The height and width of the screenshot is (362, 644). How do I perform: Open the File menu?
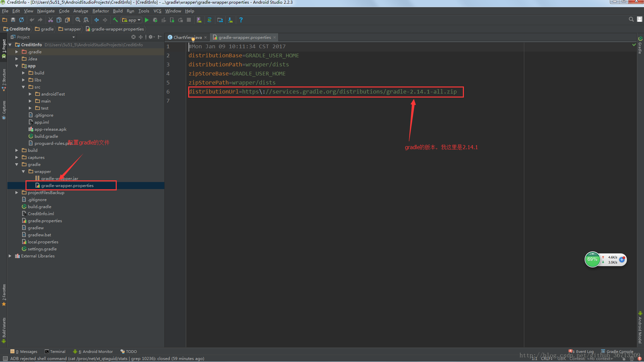pos(5,11)
